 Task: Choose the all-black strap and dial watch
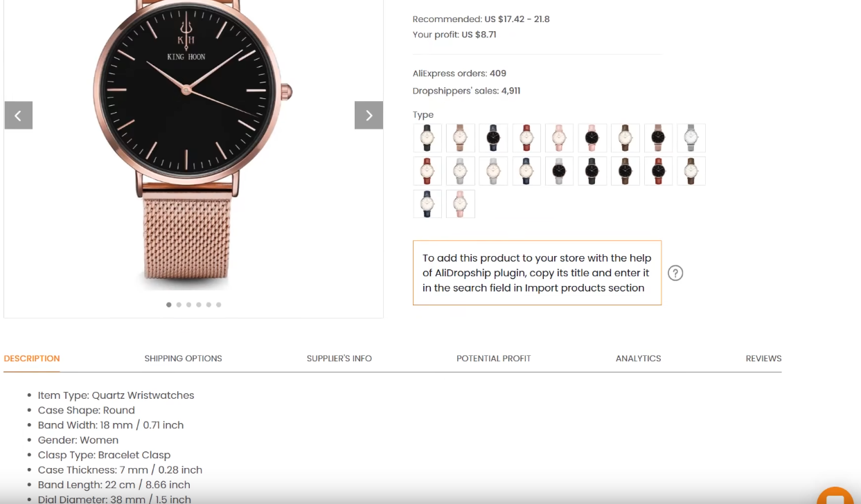point(592,171)
